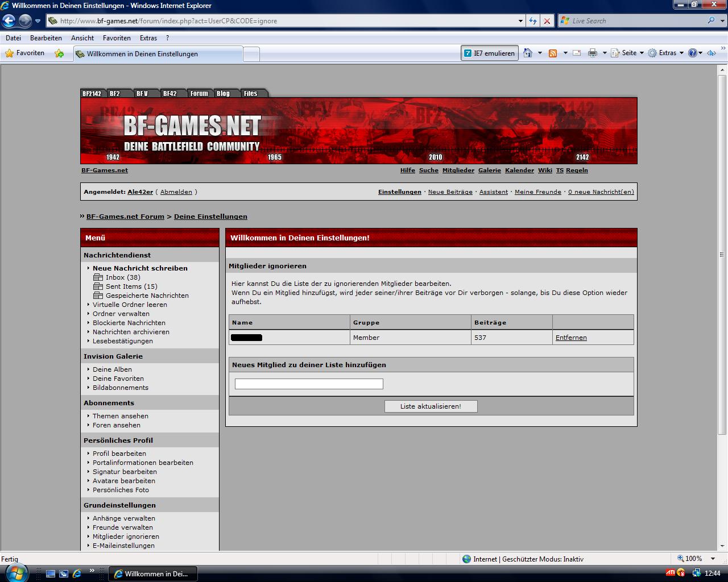Click the vertical scrollbar thumb
Screen dimensions: 728x582
coord(722,254)
